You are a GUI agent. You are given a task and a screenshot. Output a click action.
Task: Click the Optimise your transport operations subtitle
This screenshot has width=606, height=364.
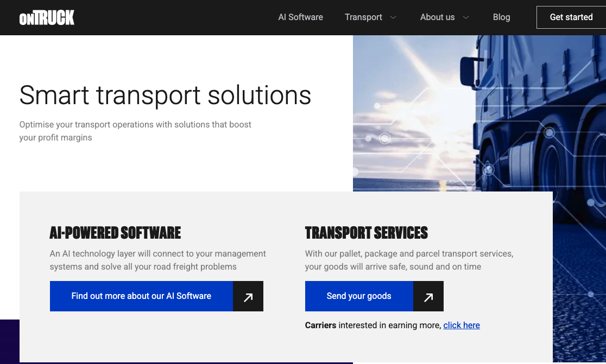tap(135, 131)
